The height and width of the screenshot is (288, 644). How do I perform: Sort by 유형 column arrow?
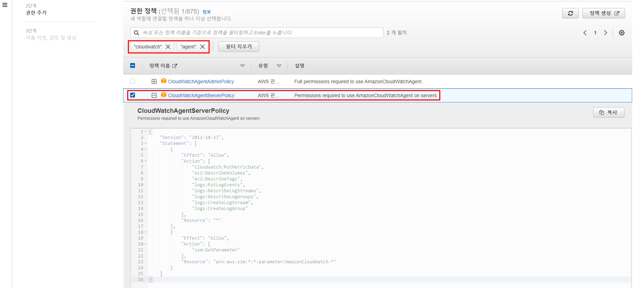pyautogui.click(x=279, y=66)
